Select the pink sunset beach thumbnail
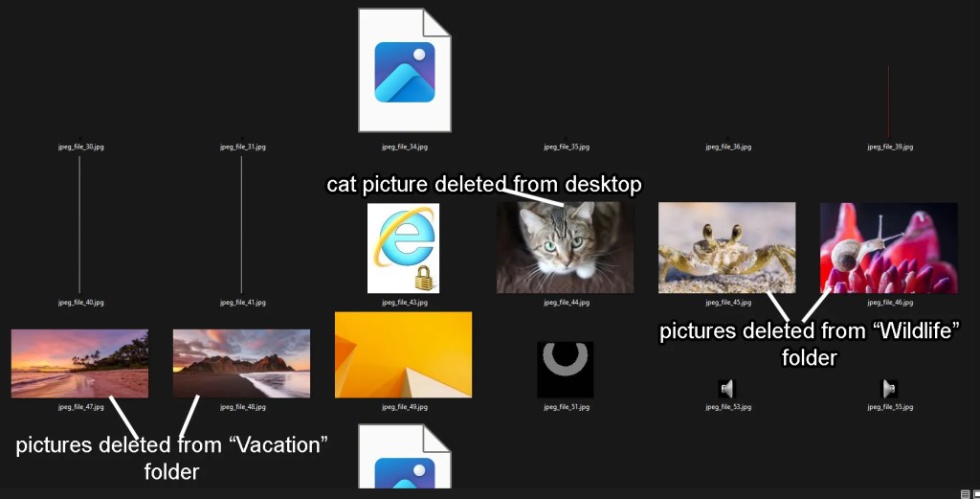This screenshot has height=499, width=980. tap(79, 363)
